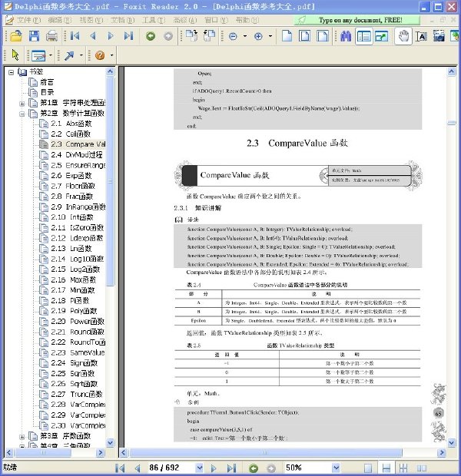Select continuous page layout in status bar

pyautogui.click(x=386, y=468)
